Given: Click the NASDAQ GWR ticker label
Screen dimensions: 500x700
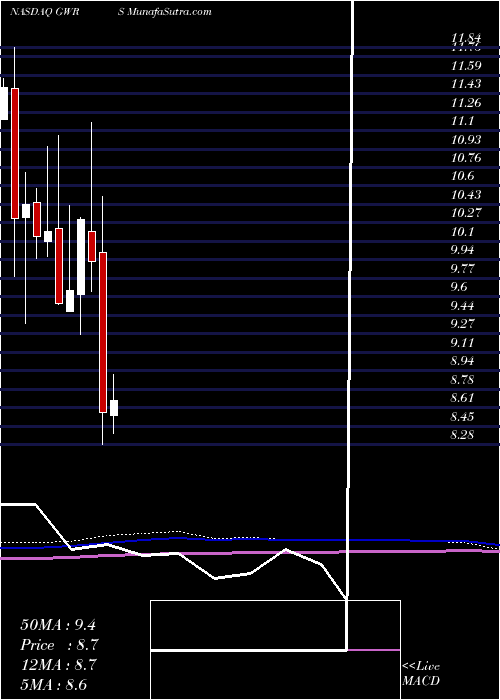Looking at the screenshot, I should tap(44, 12).
